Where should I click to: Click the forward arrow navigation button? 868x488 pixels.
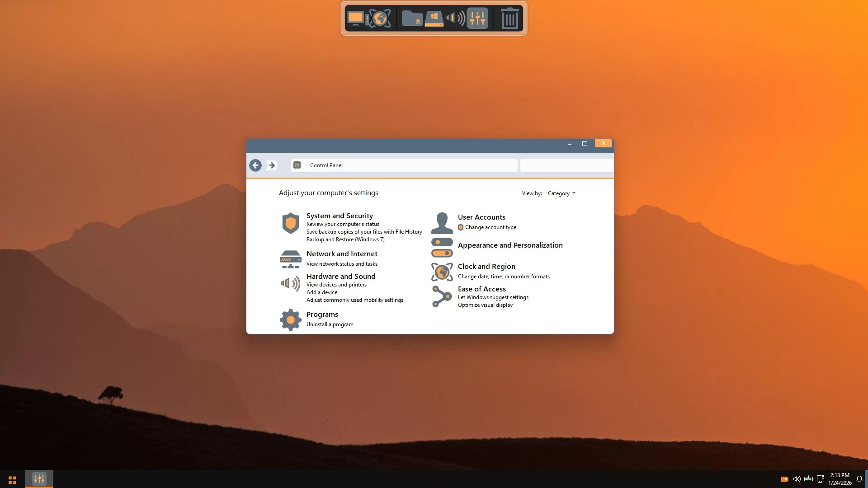[x=272, y=165]
